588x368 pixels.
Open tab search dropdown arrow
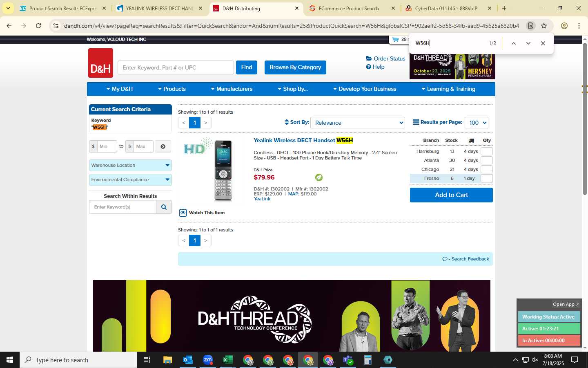(8, 8)
